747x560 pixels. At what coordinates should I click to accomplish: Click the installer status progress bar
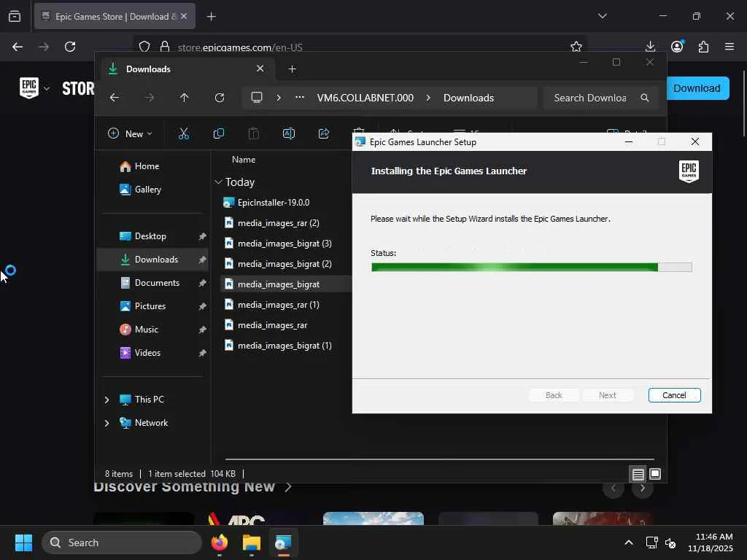[x=532, y=267]
